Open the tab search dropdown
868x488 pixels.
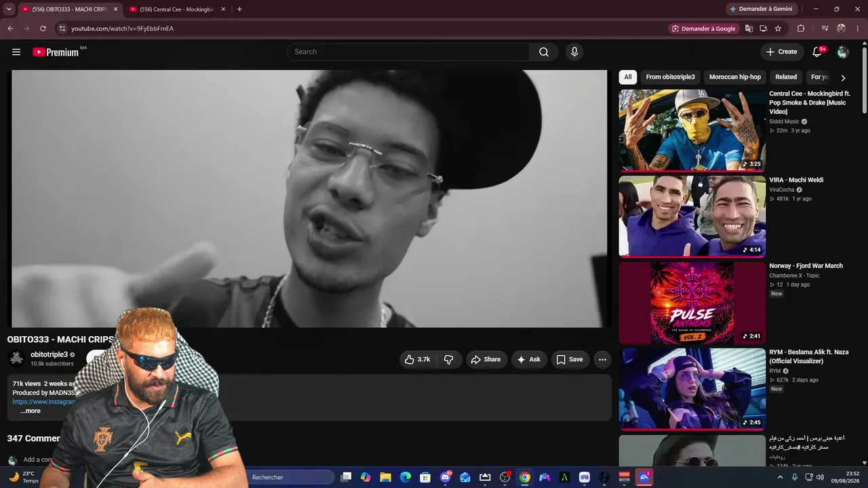coord(9,9)
